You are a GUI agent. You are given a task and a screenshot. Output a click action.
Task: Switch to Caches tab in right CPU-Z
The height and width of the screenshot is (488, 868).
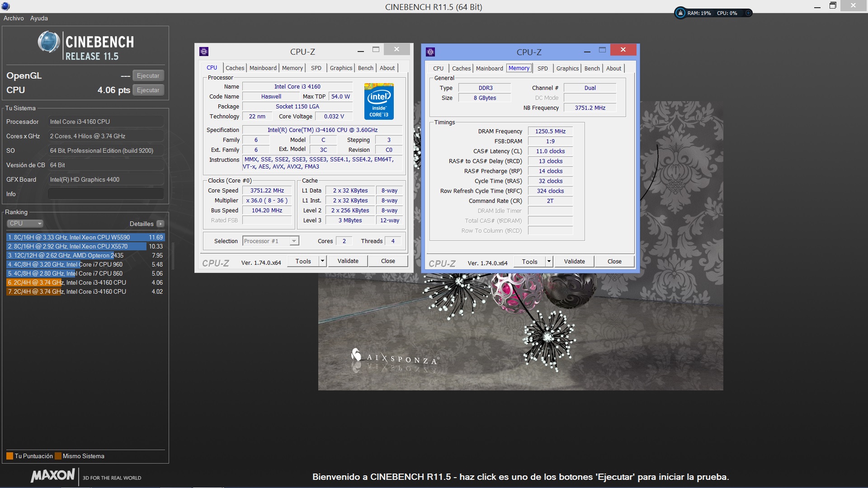click(462, 68)
